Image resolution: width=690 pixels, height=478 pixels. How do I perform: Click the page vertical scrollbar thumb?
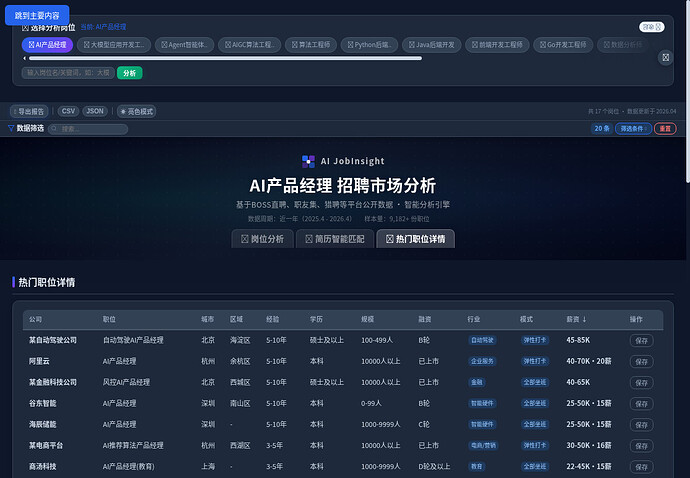click(x=688, y=91)
